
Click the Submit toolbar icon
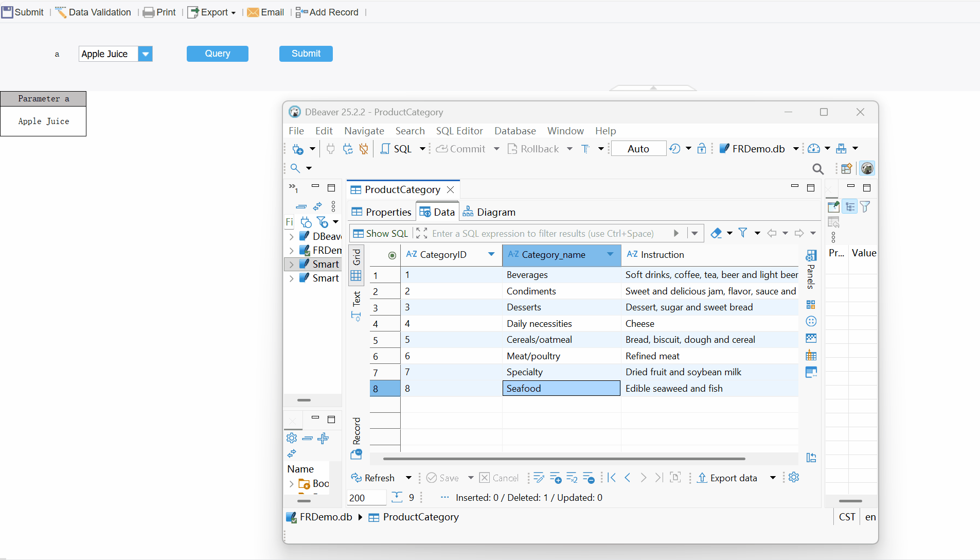pyautogui.click(x=7, y=12)
